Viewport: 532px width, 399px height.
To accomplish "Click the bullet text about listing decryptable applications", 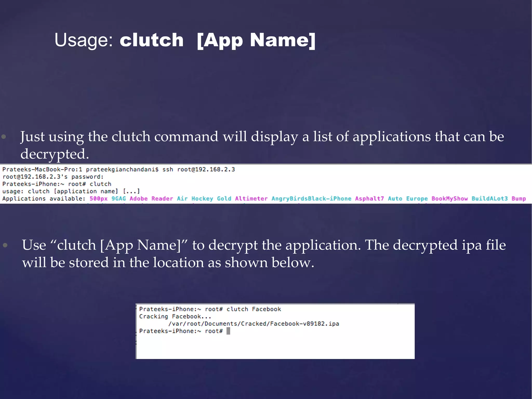I will [x=262, y=145].
